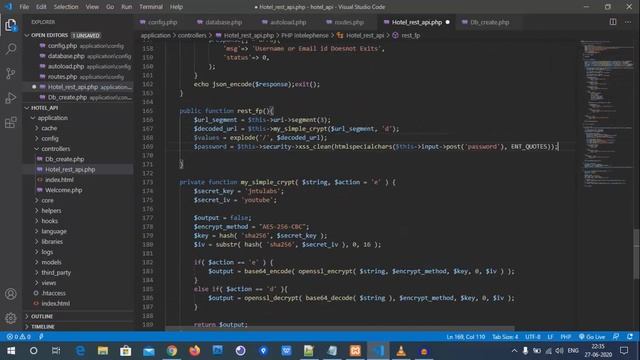Open the File menu
This screenshot has width=640, height=360.
tap(24, 7)
